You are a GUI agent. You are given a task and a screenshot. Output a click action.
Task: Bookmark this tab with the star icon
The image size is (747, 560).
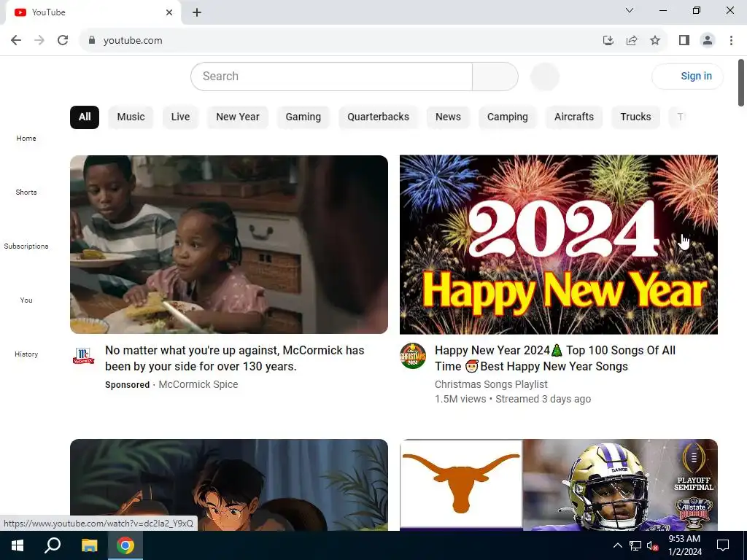tap(655, 41)
